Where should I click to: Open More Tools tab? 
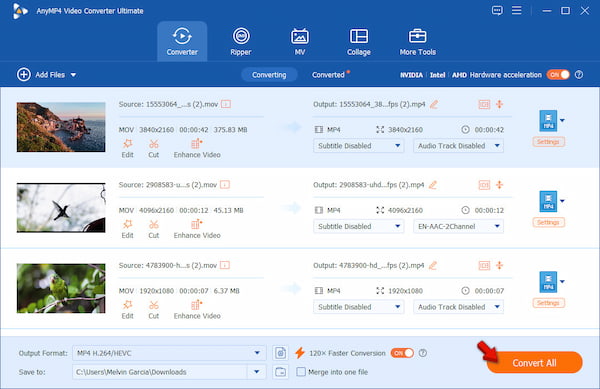coord(417,41)
